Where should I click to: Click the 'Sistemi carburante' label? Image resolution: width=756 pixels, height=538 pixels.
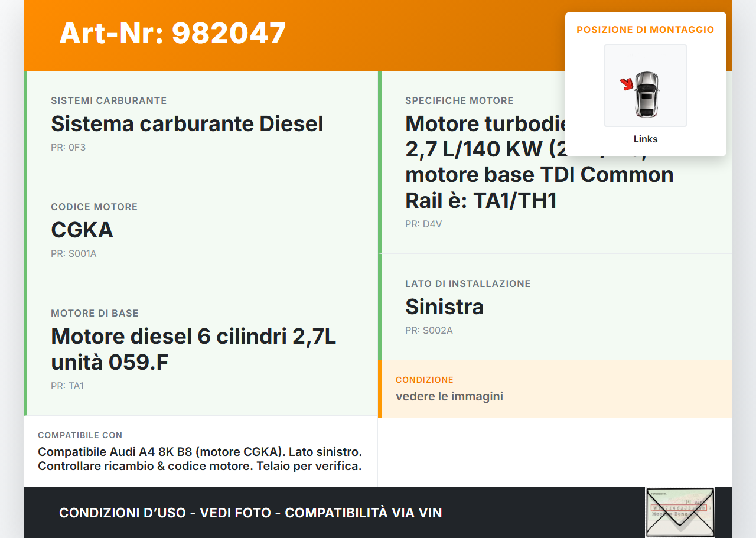click(109, 100)
